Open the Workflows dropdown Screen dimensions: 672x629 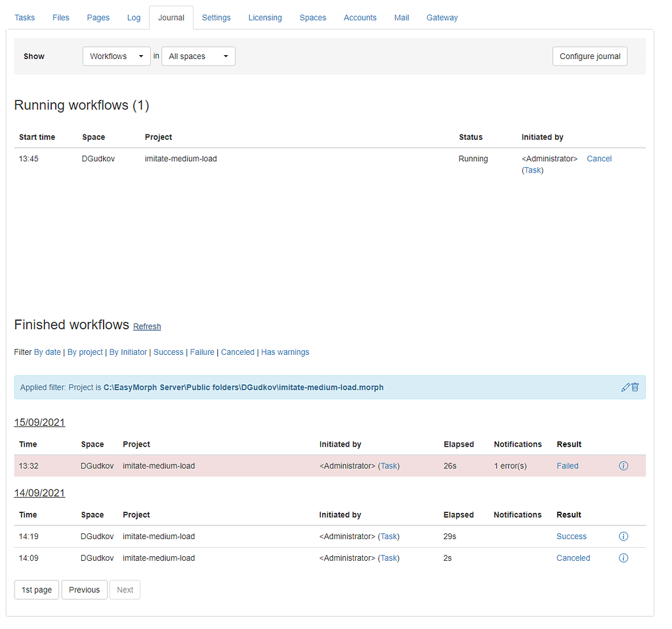tap(116, 56)
